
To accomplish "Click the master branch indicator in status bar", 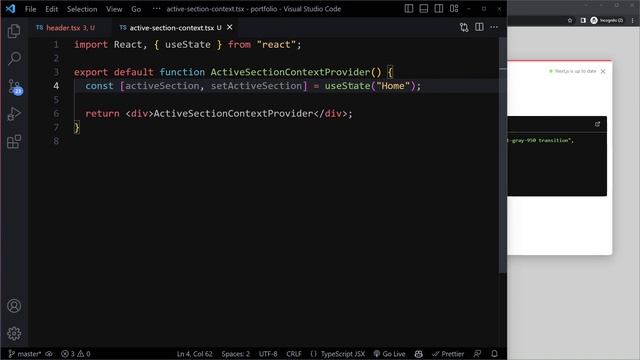I will (x=25, y=354).
